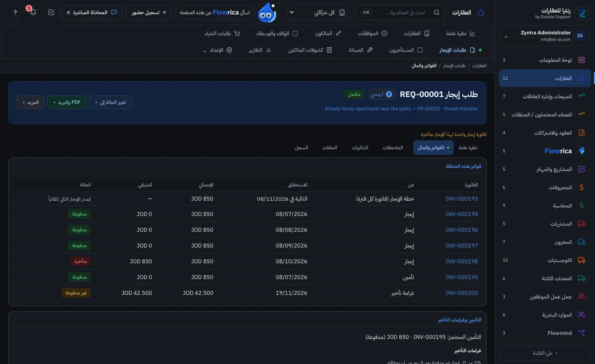
Task: Open the notifications bell icon
Action: pos(33,13)
